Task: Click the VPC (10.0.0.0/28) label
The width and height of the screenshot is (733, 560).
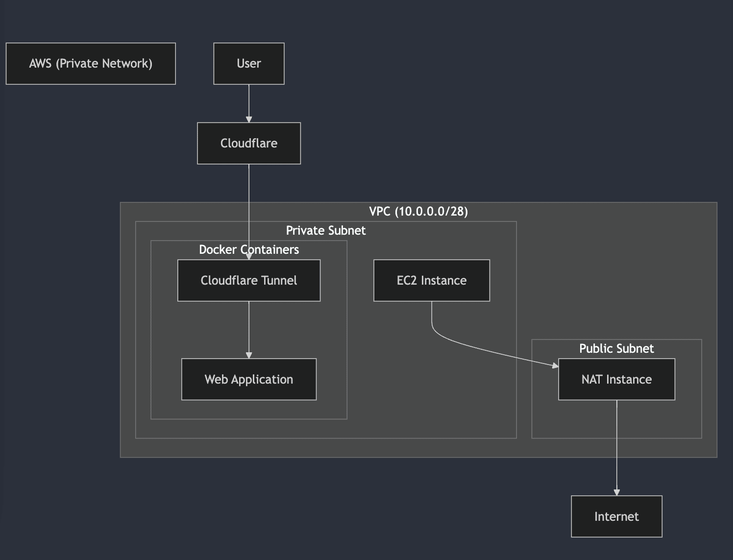Action: [418, 211]
